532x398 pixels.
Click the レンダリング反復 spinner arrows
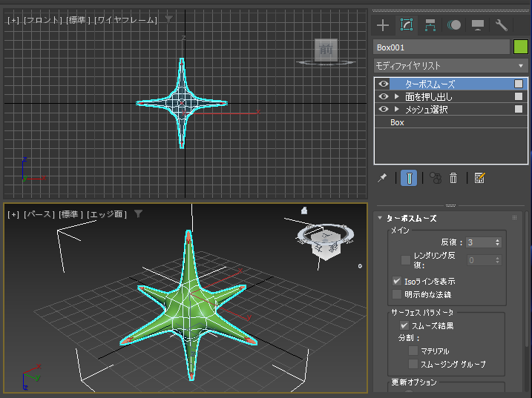click(x=497, y=260)
